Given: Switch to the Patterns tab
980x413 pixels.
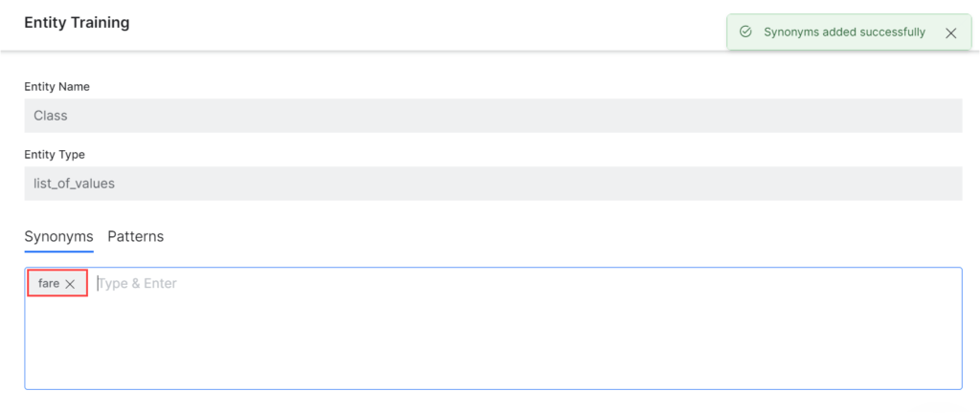Looking at the screenshot, I should point(135,236).
